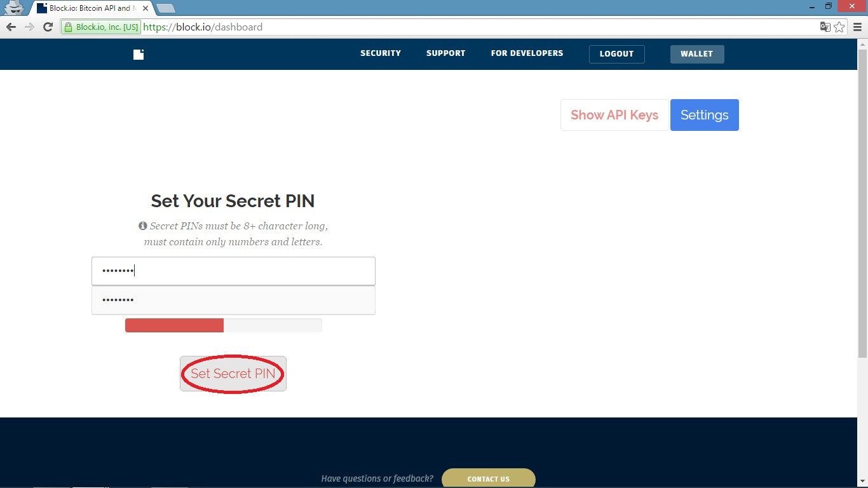This screenshot has height=488, width=868.
Task: Open the translate page icon in address bar
Action: tap(825, 27)
